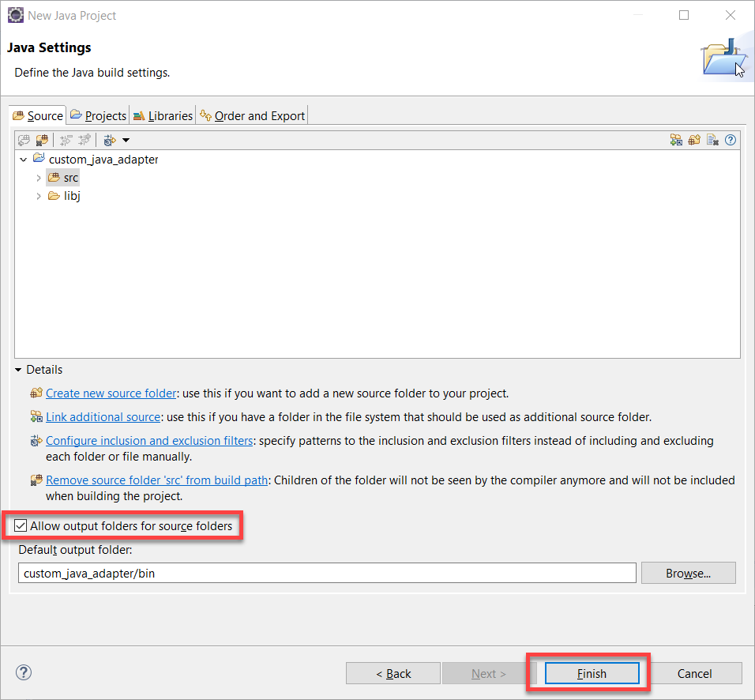Screen dimensions: 755x700
Task: Click the libj folder icon
Action: [54, 196]
